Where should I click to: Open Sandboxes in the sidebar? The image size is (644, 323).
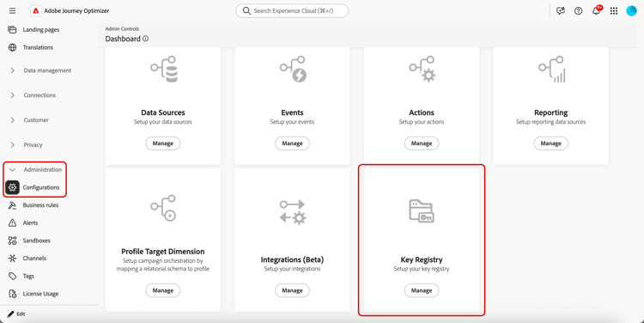37,241
